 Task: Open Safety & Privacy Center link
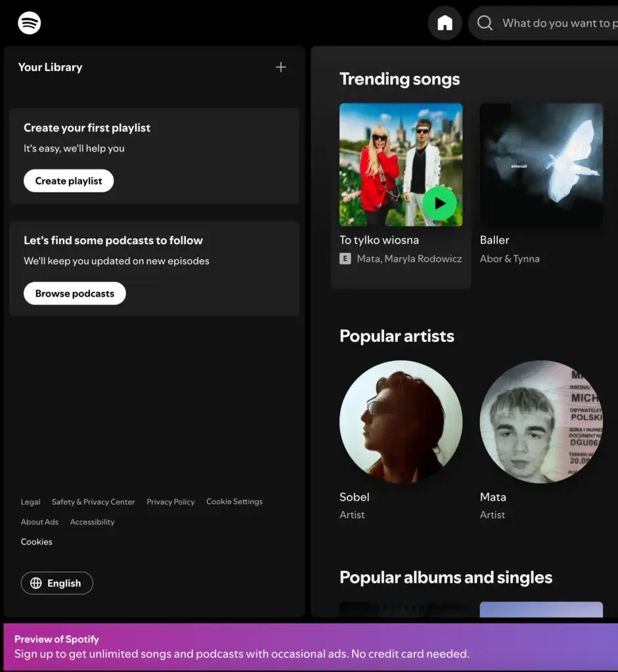pyautogui.click(x=93, y=502)
